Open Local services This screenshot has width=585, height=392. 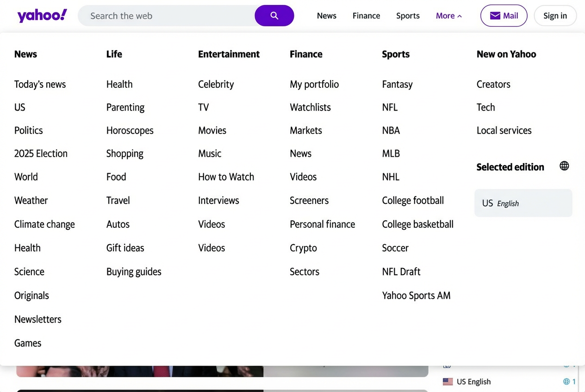pos(504,130)
